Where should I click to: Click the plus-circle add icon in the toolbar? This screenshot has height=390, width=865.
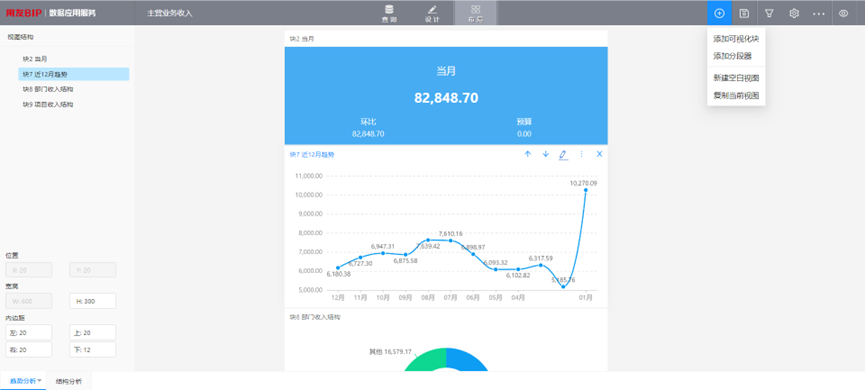[x=719, y=13]
